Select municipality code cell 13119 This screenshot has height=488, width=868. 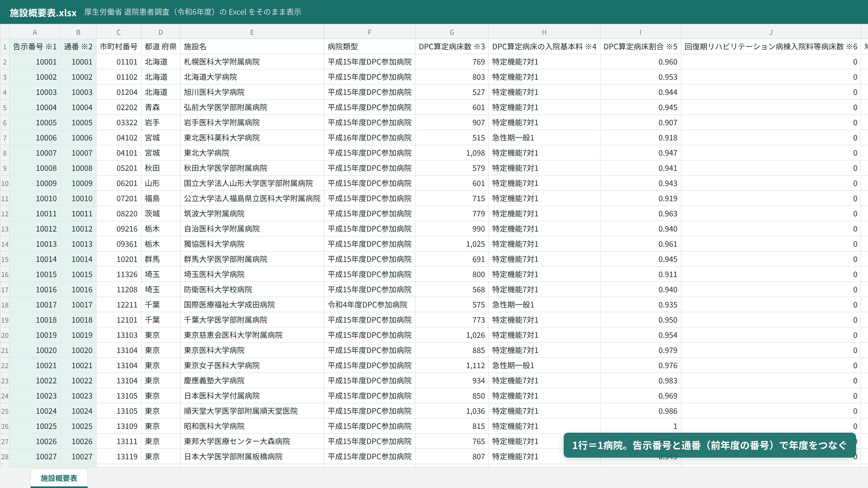(119, 456)
